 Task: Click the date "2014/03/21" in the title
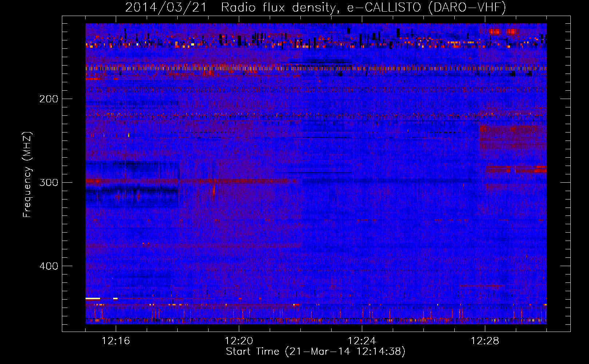coord(166,8)
